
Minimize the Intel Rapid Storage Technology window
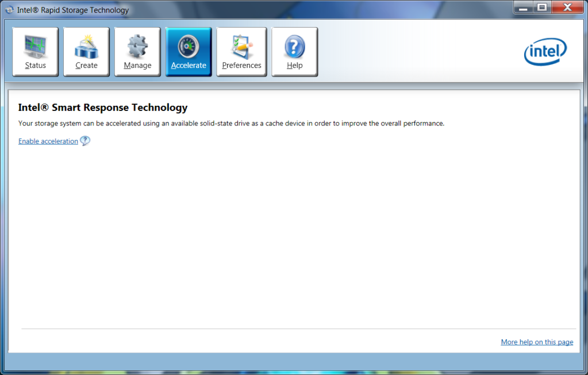click(x=523, y=7)
